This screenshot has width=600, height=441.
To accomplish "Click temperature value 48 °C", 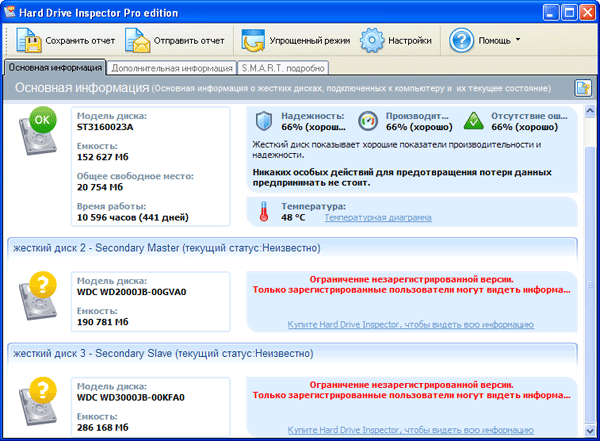I will pyautogui.click(x=293, y=217).
